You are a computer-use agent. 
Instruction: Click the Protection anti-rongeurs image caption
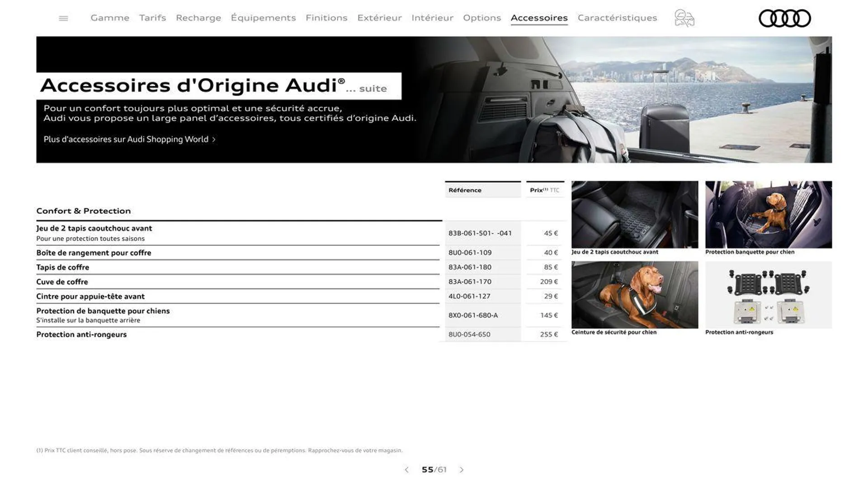[739, 332]
